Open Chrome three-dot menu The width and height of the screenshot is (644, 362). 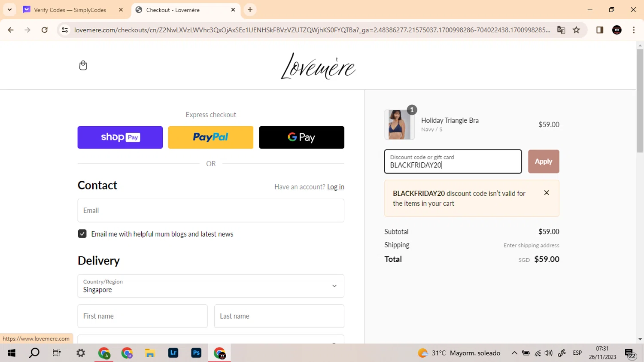[634, 30]
